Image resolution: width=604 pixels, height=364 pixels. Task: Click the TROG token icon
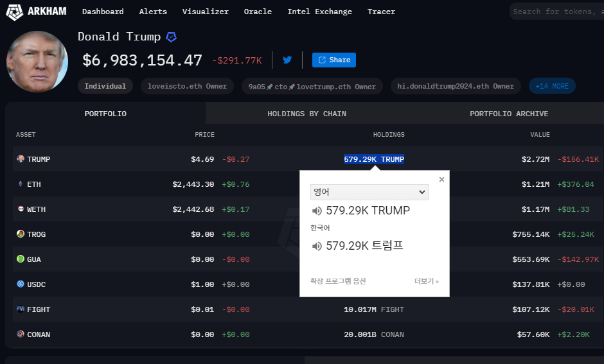click(x=21, y=234)
